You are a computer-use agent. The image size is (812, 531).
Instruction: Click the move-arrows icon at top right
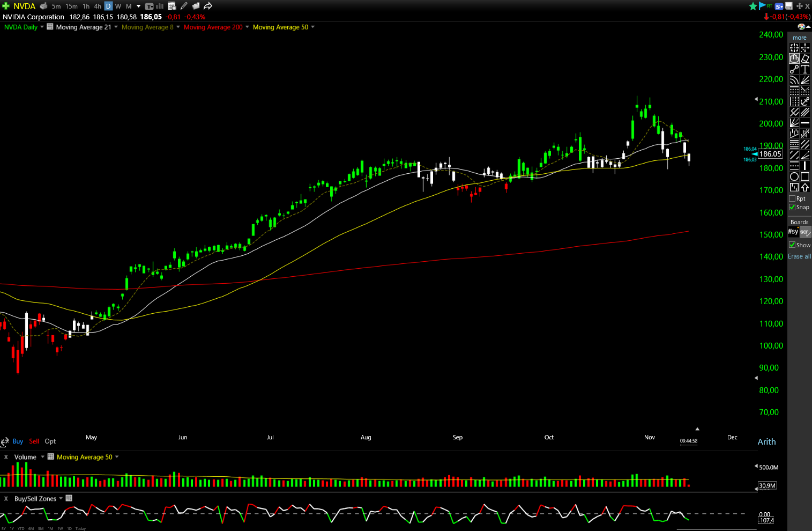click(799, 6)
